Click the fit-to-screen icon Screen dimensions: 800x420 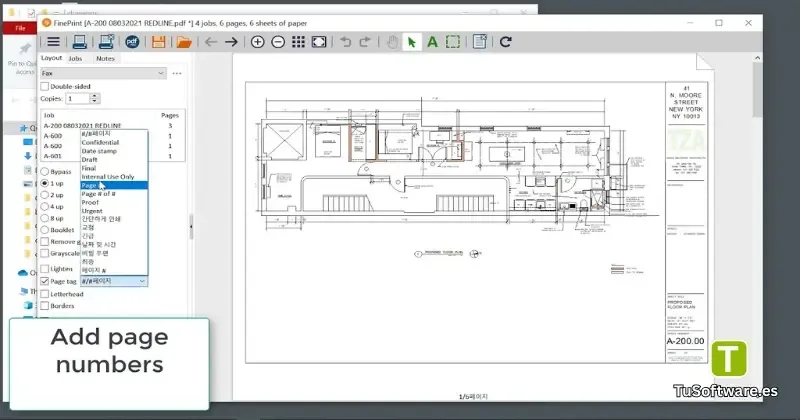(319, 42)
